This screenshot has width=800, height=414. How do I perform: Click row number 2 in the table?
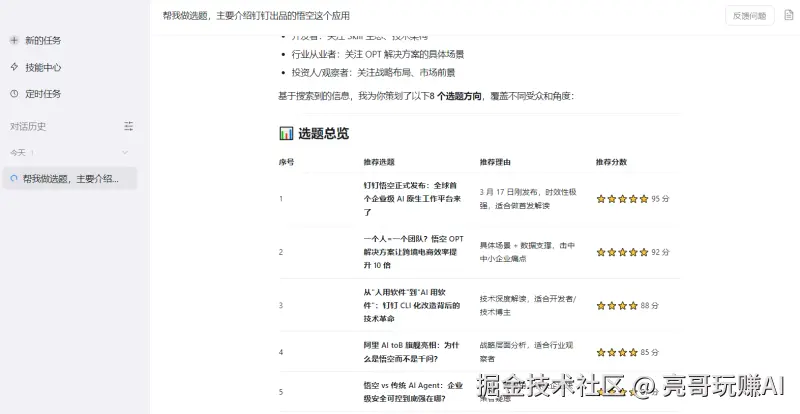coord(281,252)
